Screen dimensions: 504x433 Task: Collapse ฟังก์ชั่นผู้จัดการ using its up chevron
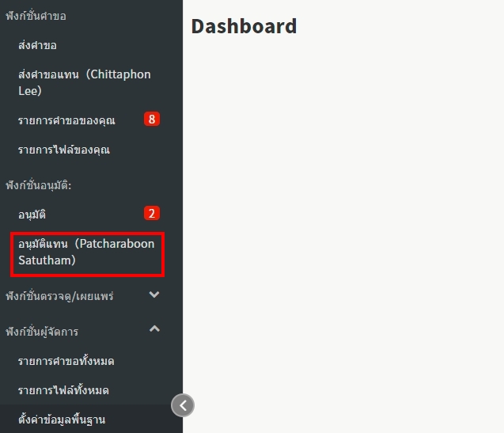click(x=154, y=329)
